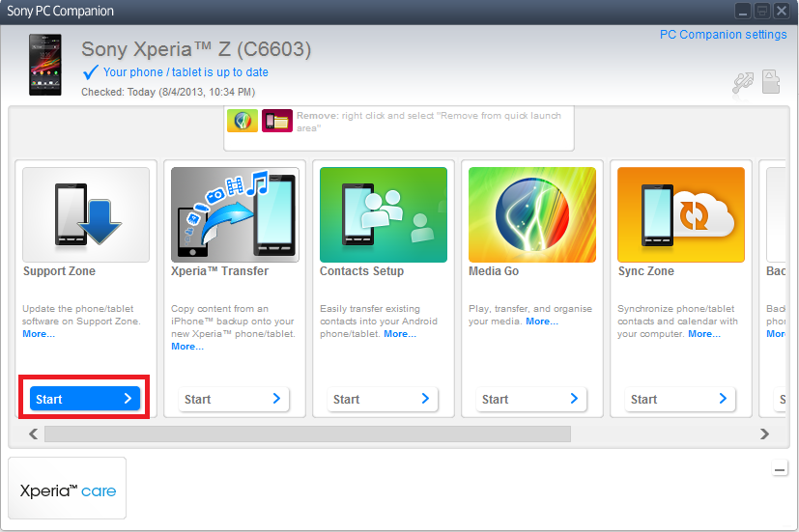Open the Media Go colorful sphere icon
The width and height of the screenshot is (799, 532).
point(532,214)
